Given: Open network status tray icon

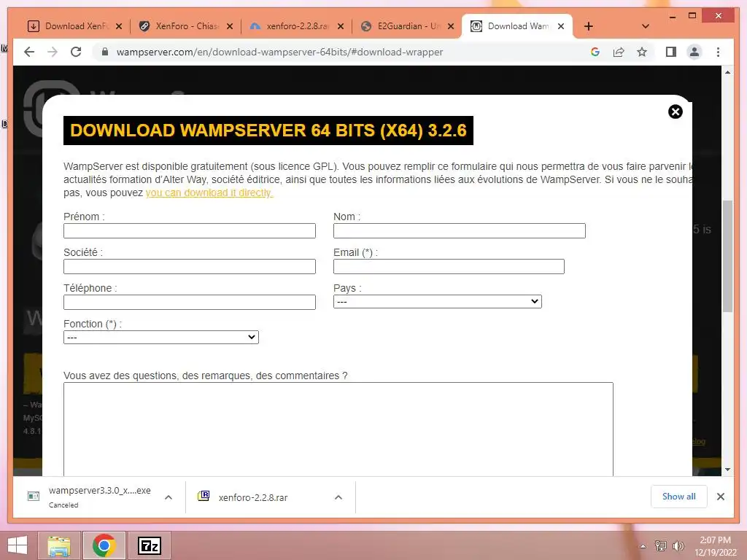Looking at the screenshot, I should click(x=660, y=545).
